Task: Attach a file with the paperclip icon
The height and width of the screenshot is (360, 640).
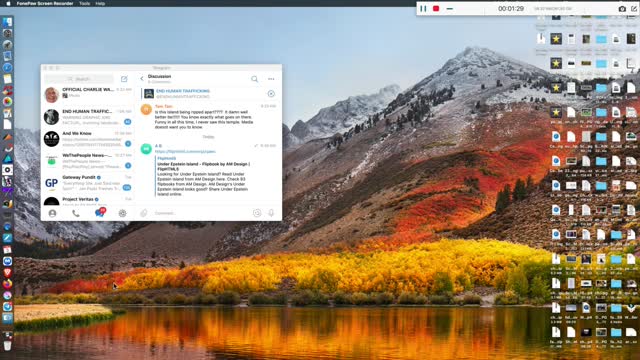Action: 144,213
